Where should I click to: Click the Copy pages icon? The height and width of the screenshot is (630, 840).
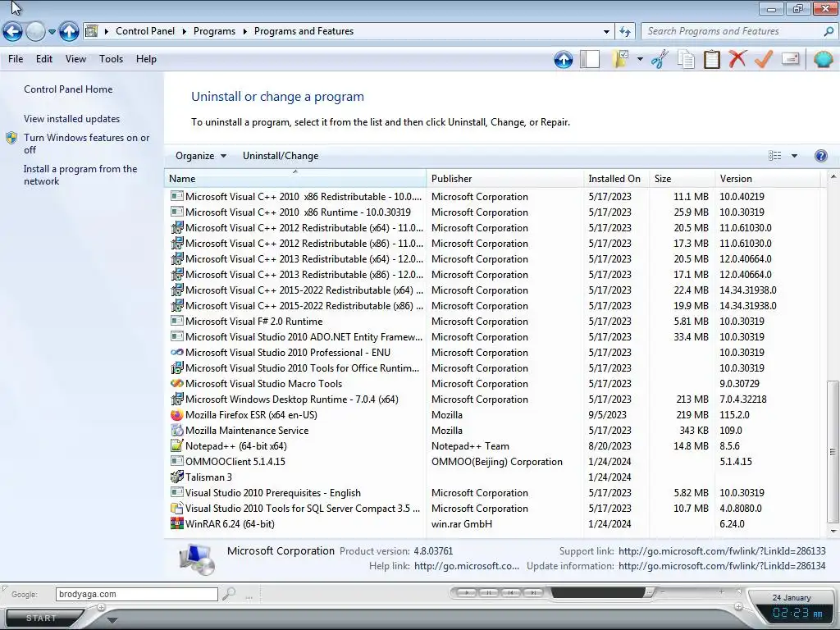(x=686, y=59)
